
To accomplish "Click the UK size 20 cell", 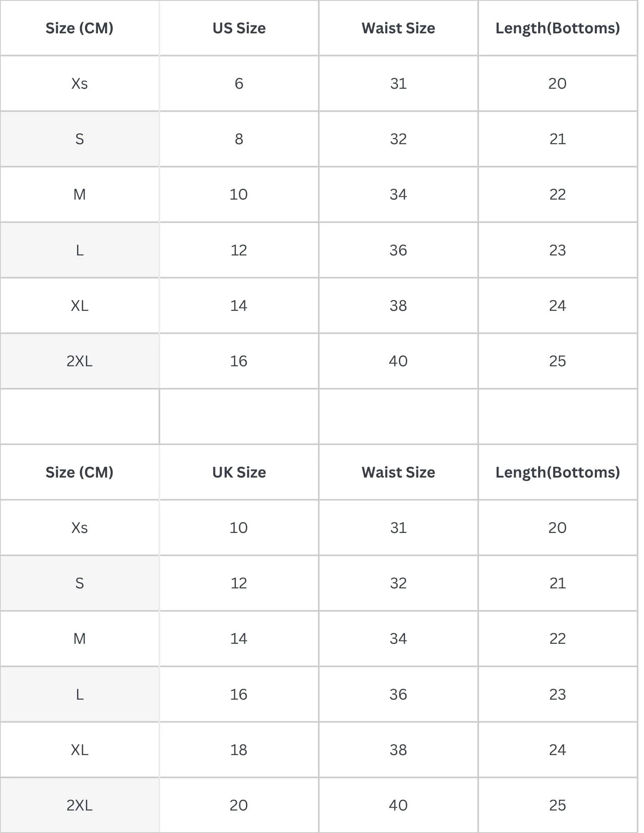I will 239,805.
